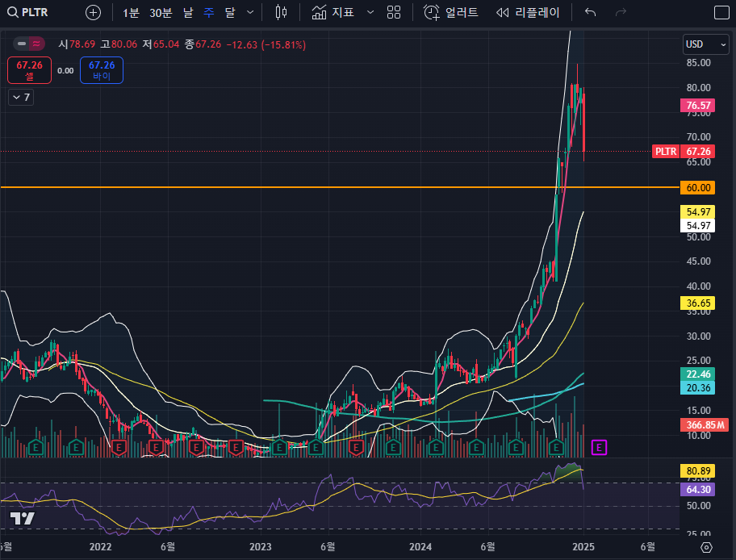The width and height of the screenshot is (736, 560).
Task: Click the layout square icon at top right
Action: click(721, 12)
